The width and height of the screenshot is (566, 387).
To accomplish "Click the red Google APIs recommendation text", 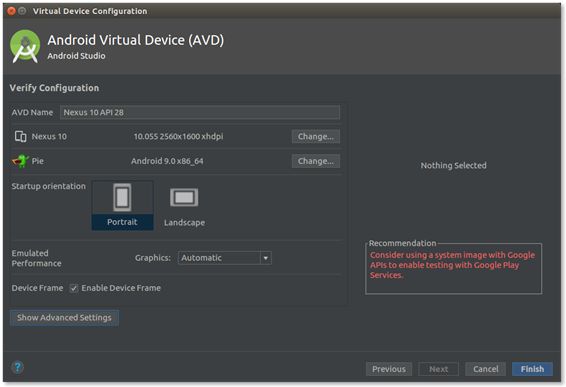I will 452,265.
